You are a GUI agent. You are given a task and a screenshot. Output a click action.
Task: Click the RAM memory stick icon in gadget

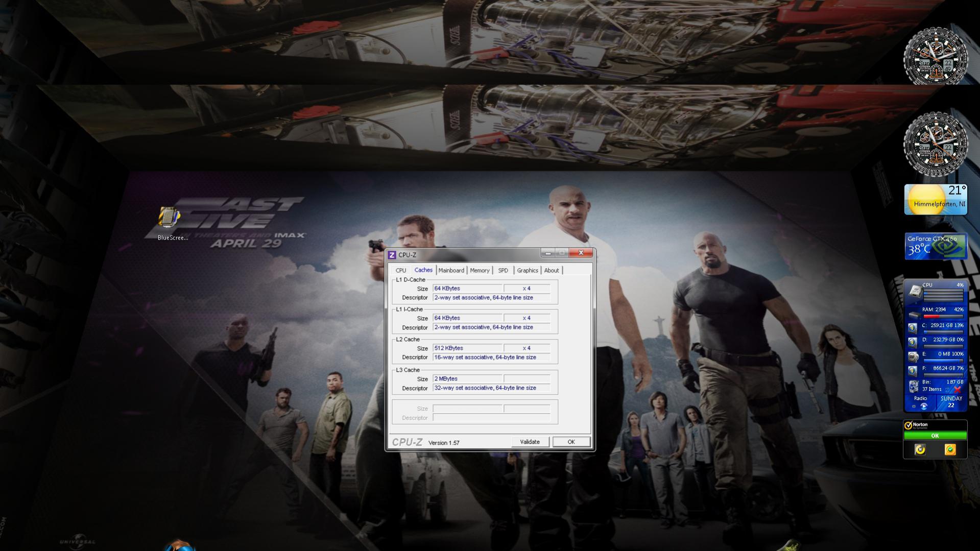point(915,316)
